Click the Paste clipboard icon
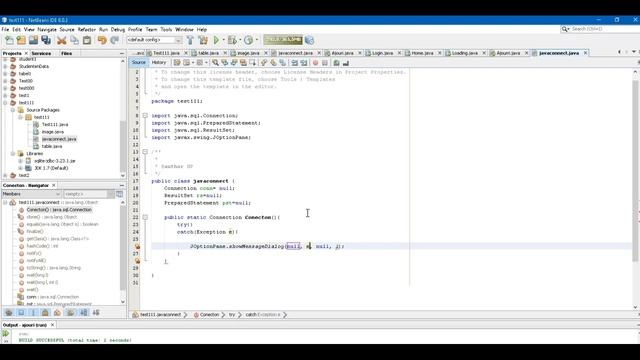The image size is (640, 360). pos(87,40)
